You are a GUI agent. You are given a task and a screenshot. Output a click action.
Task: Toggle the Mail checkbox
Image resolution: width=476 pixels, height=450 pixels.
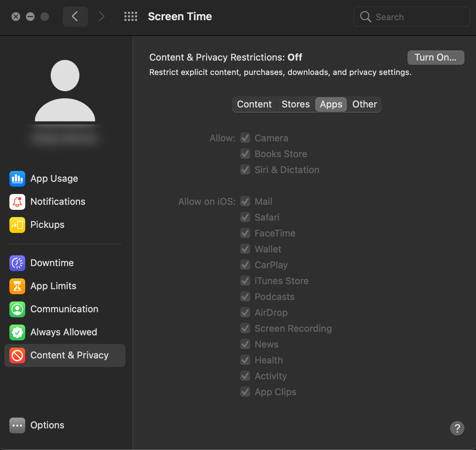click(245, 201)
